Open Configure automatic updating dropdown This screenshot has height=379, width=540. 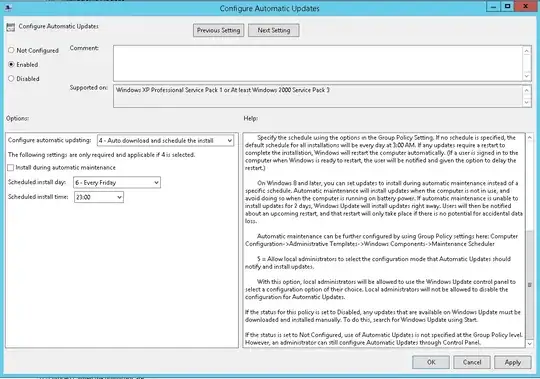click(165, 140)
